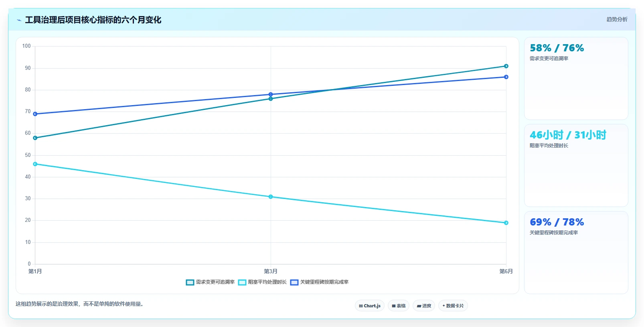Select the 46小时 / 31小时 metric card
This screenshot has width=644, height=327.
click(x=576, y=165)
